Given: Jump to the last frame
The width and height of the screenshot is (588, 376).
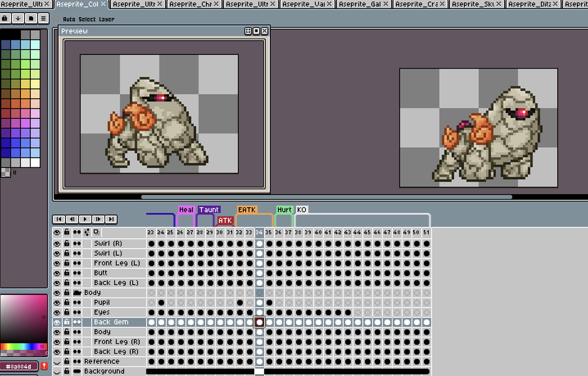Looking at the screenshot, I should click(111, 219).
